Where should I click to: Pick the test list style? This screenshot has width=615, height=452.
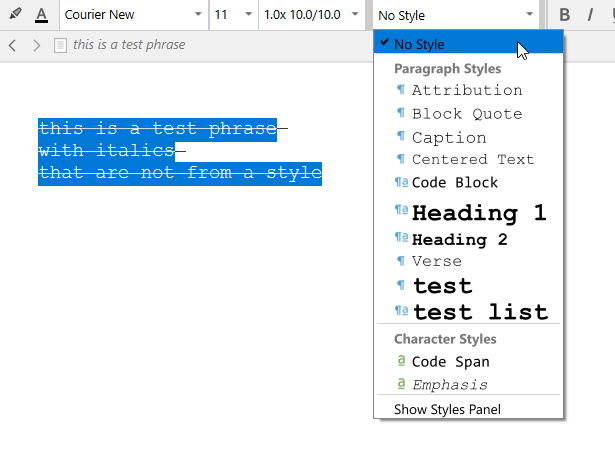click(480, 312)
